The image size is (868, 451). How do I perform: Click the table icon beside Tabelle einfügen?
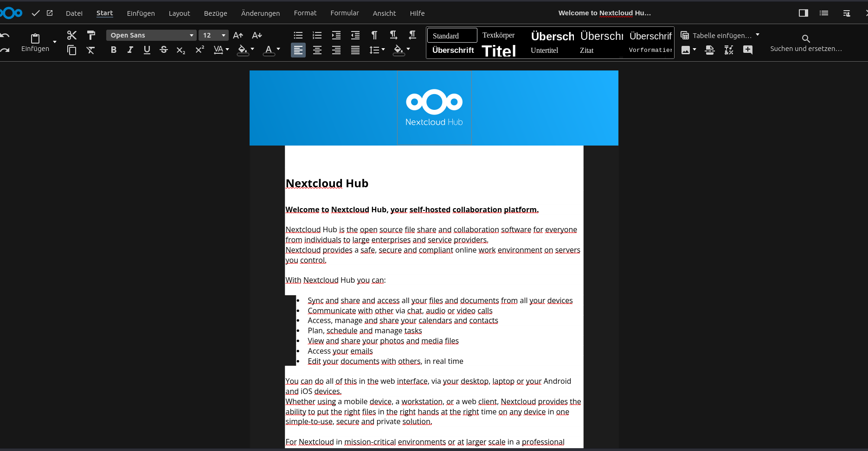(685, 35)
